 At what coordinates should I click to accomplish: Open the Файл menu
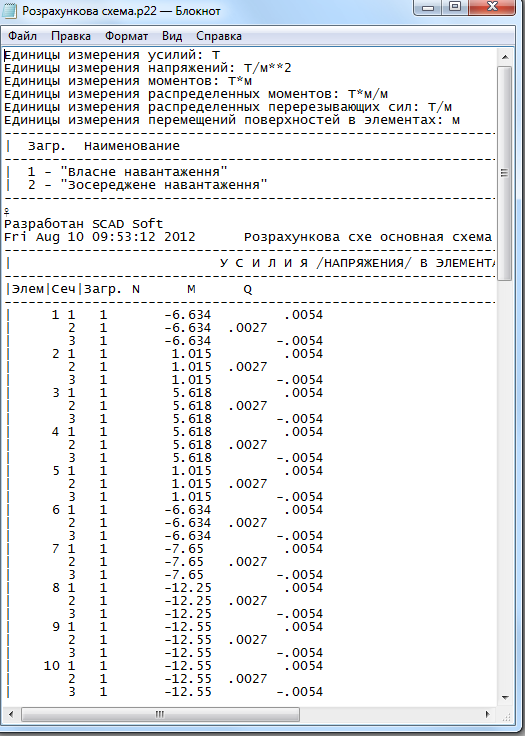23,36
